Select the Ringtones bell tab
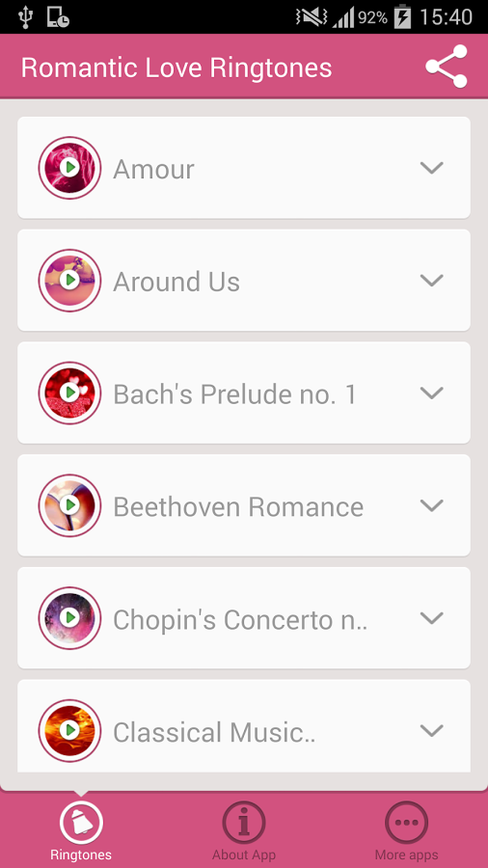 pos(81,830)
